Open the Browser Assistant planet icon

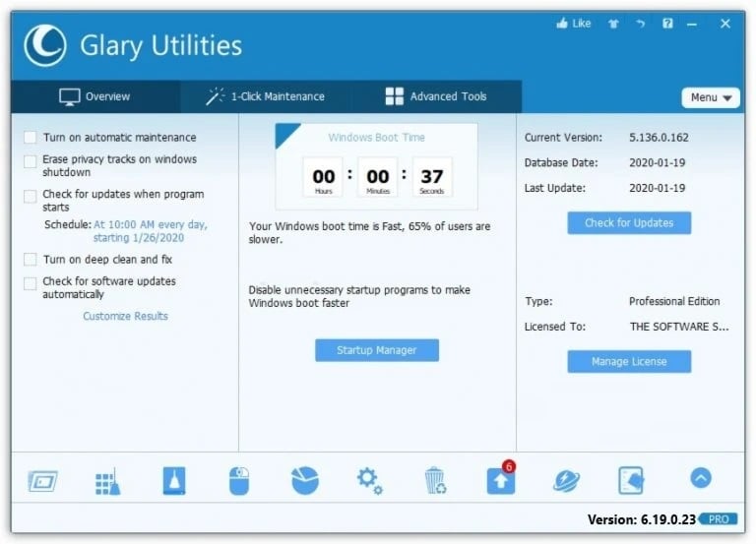coord(566,481)
